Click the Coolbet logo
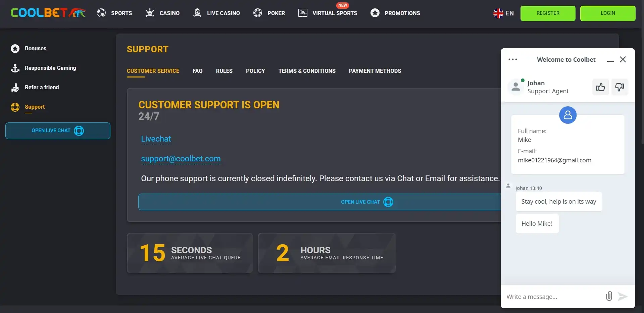 coord(48,13)
